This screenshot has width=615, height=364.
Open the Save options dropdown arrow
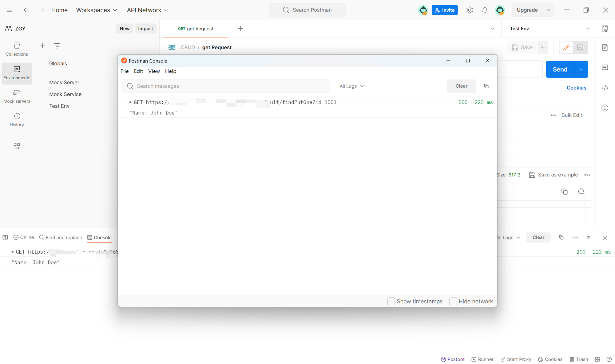tap(543, 47)
